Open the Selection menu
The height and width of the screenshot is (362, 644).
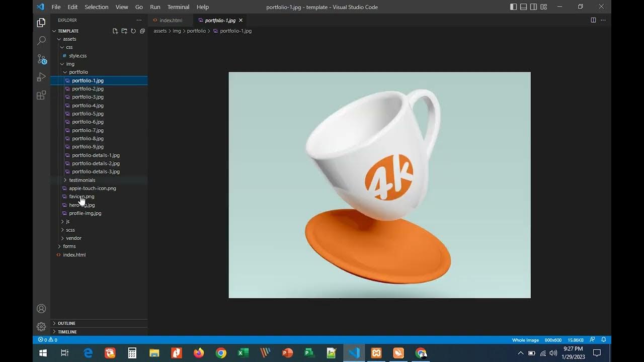(97, 7)
